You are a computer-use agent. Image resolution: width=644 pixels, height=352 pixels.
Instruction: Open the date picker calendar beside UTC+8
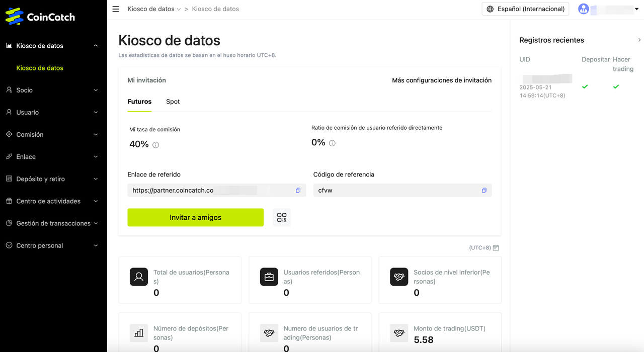coord(496,248)
